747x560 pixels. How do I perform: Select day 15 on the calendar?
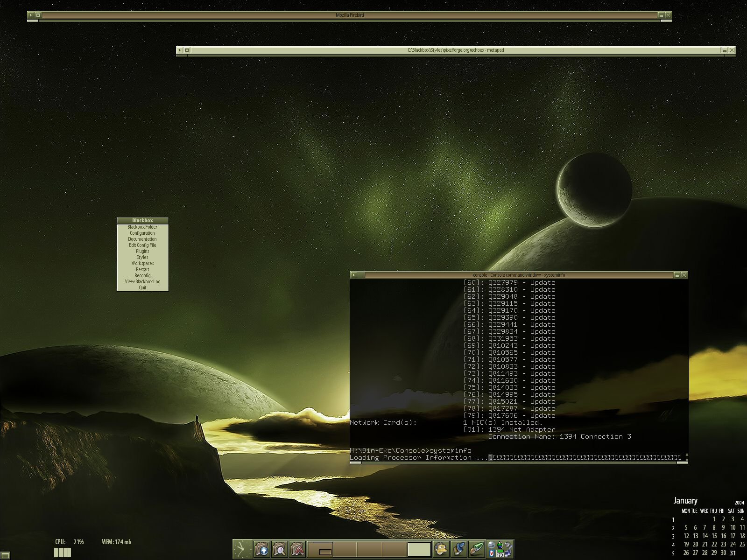pyautogui.click(x=714, y=536)
